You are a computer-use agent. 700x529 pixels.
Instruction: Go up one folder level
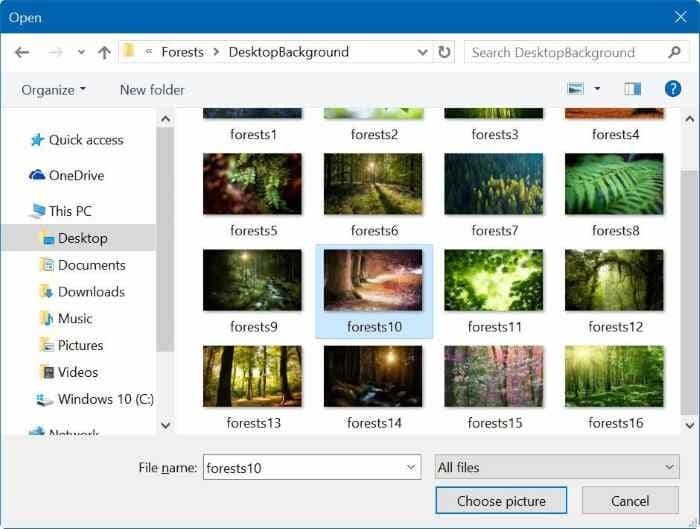[104, 53]
